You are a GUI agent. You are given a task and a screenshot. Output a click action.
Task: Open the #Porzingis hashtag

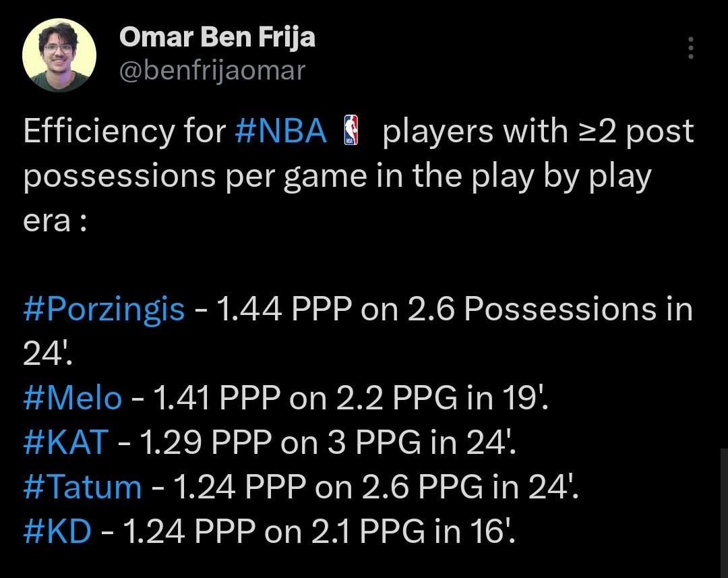[x=104, y=310]
